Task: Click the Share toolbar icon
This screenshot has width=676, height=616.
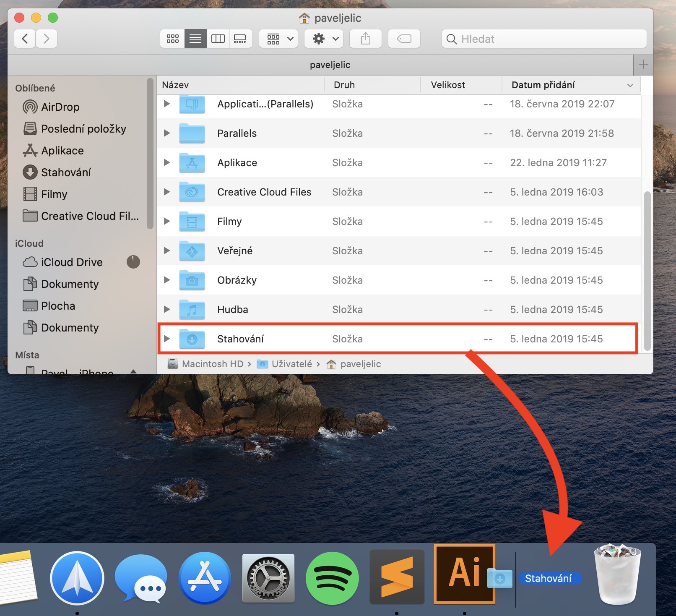Action: point(365,39)
